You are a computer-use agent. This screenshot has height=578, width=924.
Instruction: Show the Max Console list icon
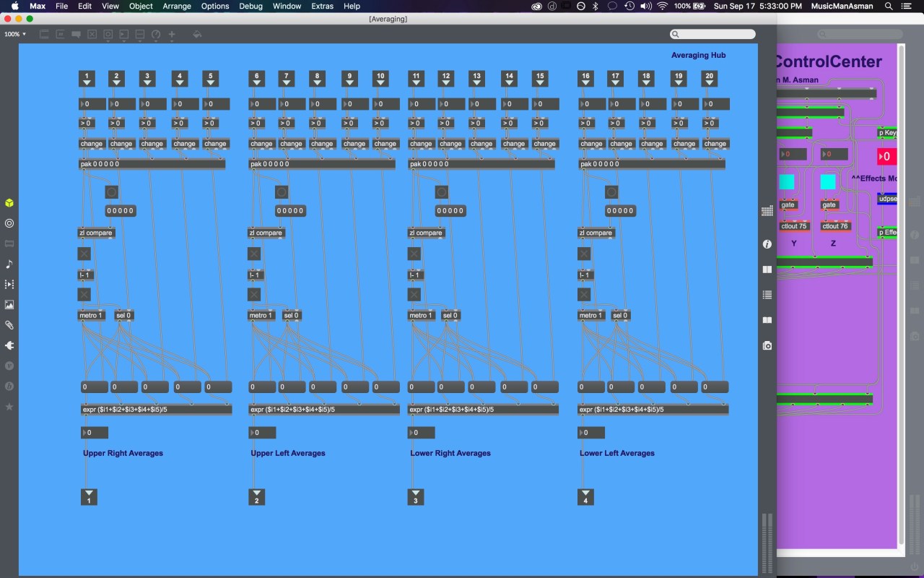pos(767,295)
